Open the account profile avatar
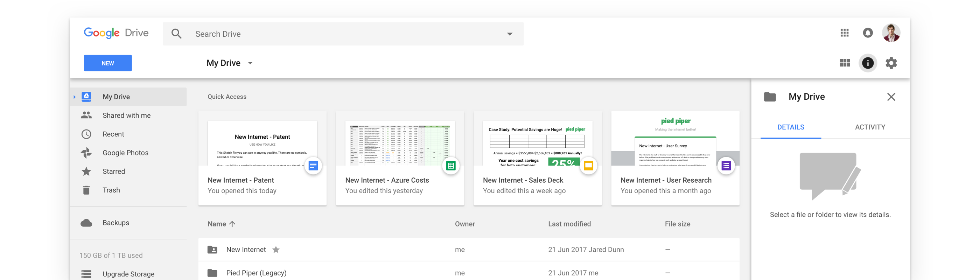This screenshot has height=280, width=980. pos(891,33)
